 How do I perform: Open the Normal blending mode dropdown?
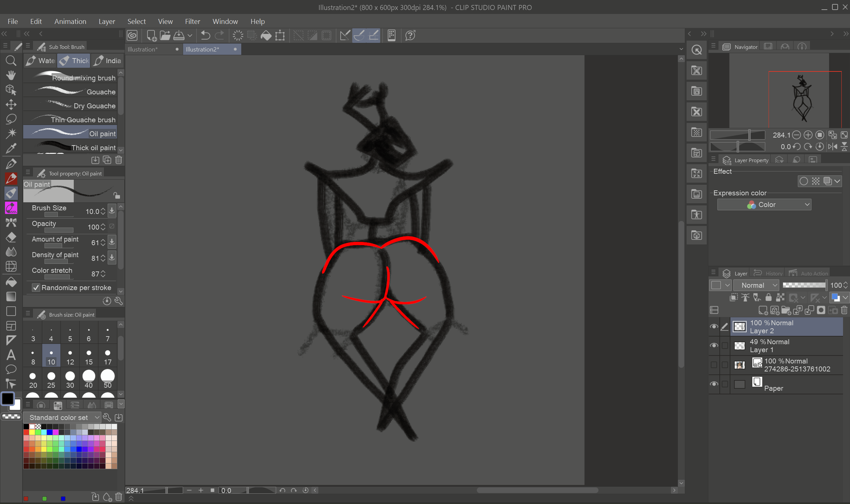[756, 285]
